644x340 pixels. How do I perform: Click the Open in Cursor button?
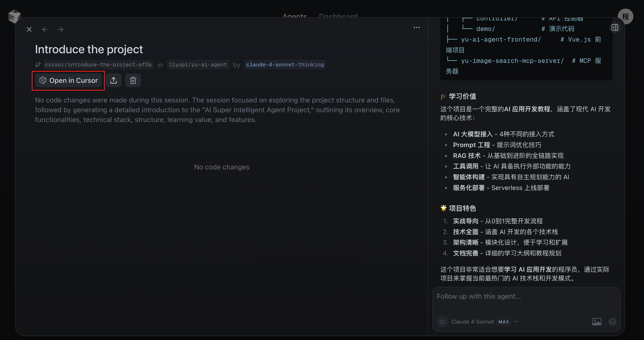click(68, 80)
